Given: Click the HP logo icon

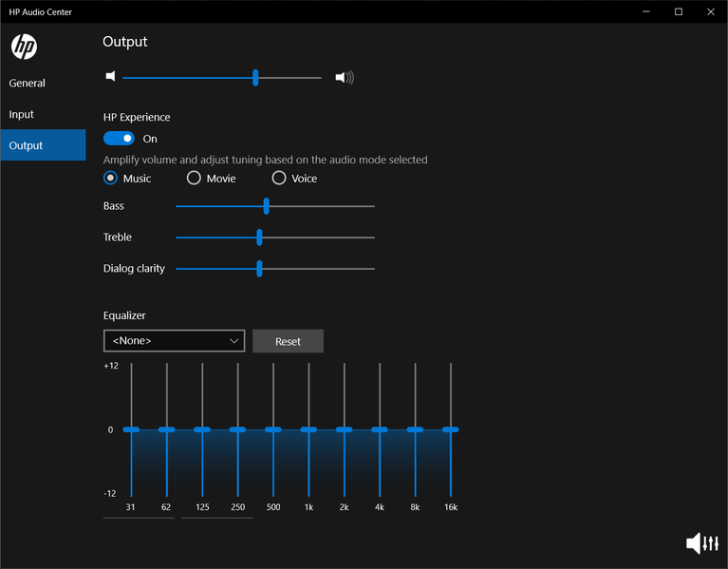Looking at the screenshot, I should tap(24, 47).
